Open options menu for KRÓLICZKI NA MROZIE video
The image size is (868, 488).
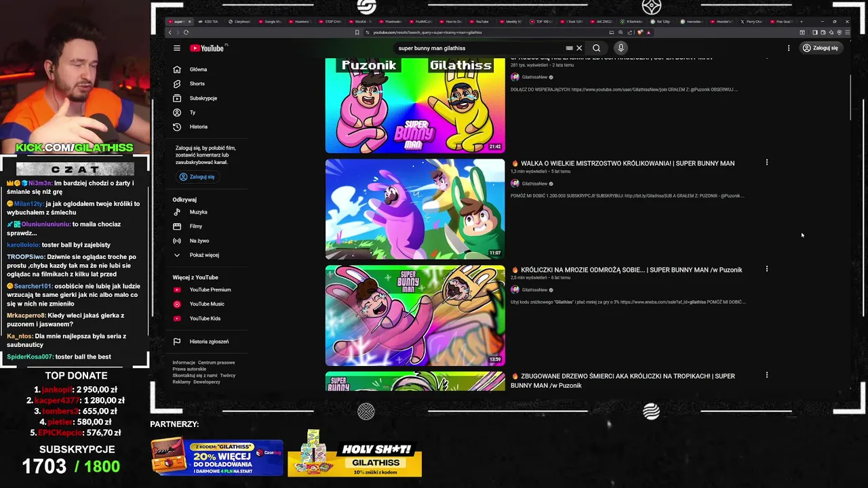(x=767, y=269)
